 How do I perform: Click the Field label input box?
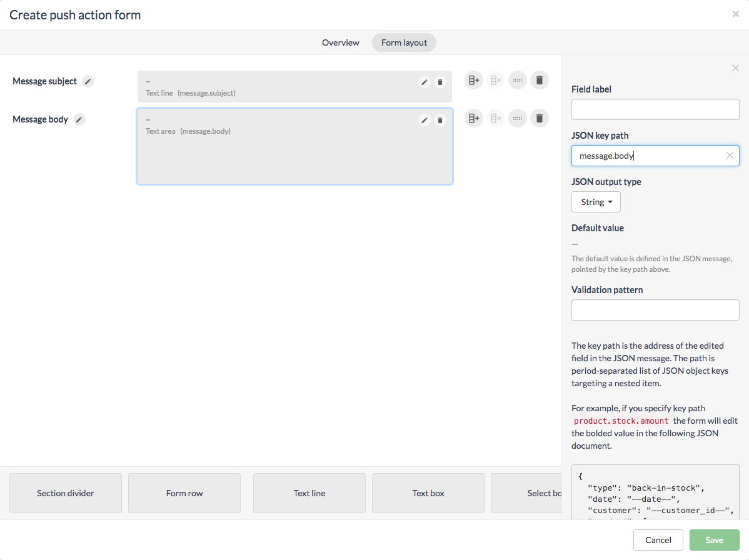[x=655, y=109]
